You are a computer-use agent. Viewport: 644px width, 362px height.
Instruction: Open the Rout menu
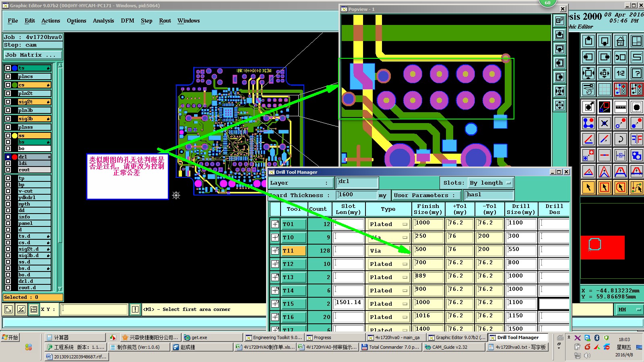point(165,21)
